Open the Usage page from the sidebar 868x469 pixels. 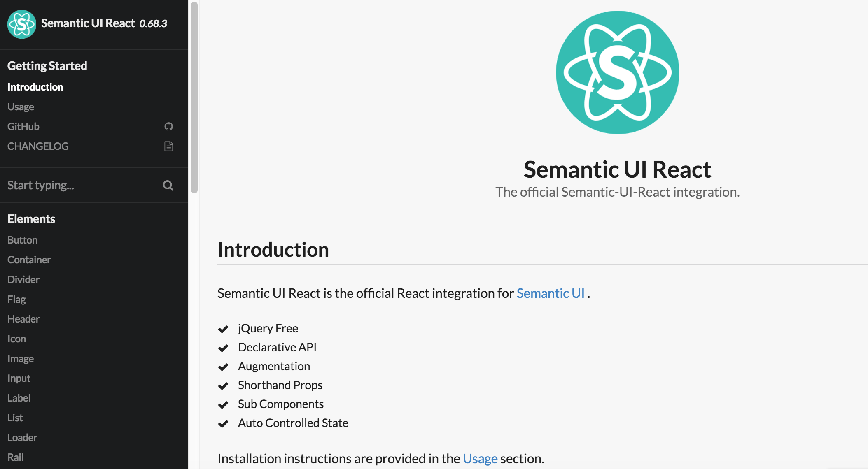pos(20,107)
